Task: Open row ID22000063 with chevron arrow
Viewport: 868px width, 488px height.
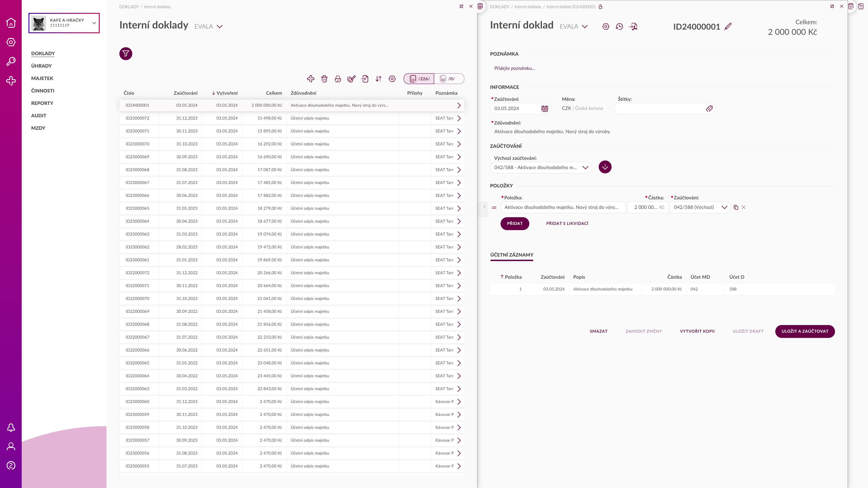Action: (459, 389)
